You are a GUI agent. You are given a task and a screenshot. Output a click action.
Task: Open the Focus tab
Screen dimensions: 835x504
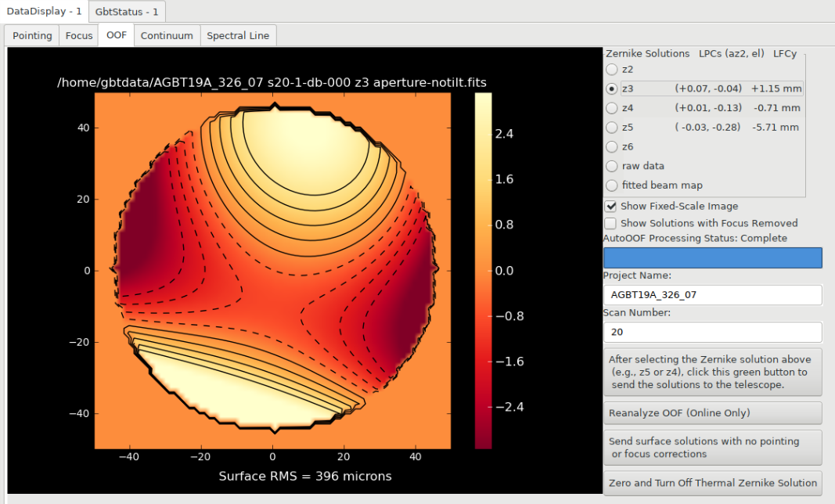click(79, 36)
